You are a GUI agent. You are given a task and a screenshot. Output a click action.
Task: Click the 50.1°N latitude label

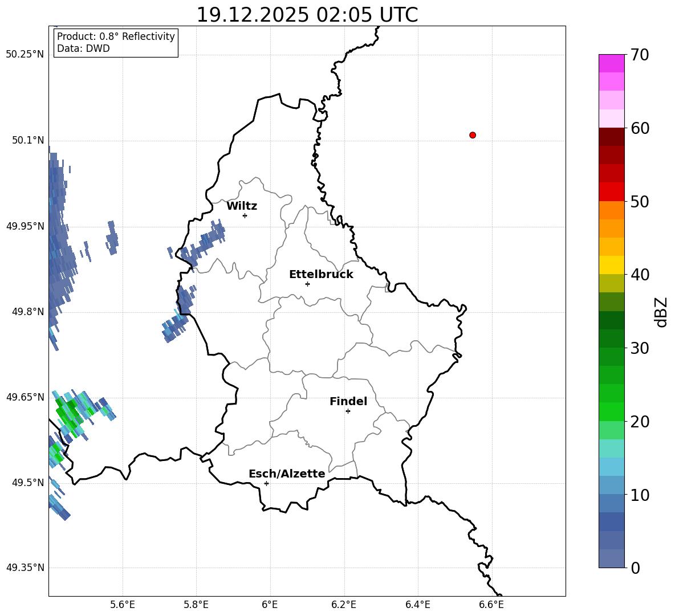[28, 140]
